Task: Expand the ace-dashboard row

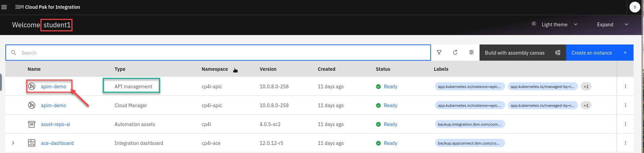Action: [13, 143]
